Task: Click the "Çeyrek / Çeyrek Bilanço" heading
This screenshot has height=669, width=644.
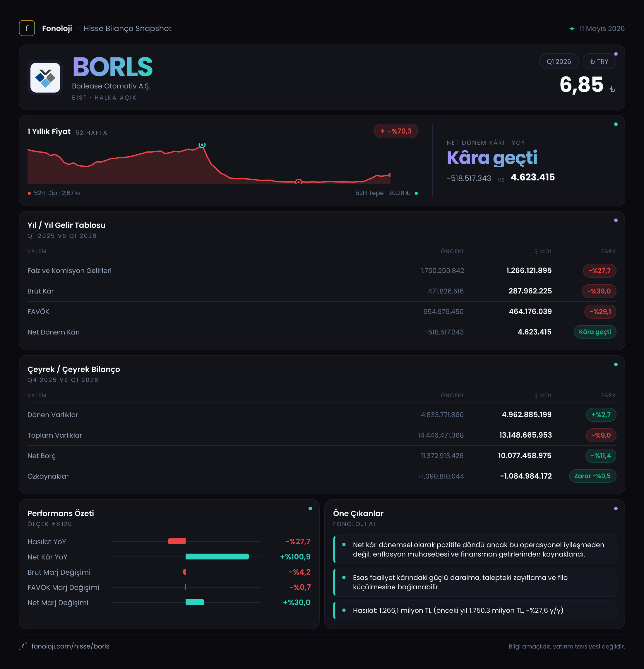Action: pyautogui.click(x=74, y=369)
